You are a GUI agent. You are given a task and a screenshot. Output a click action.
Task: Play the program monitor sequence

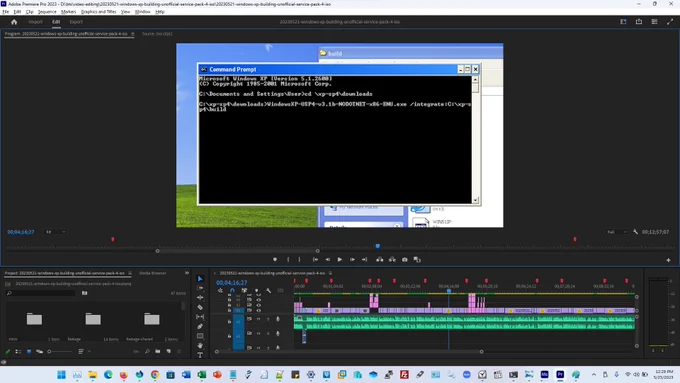pyautogui.click(x=340, y=259)
